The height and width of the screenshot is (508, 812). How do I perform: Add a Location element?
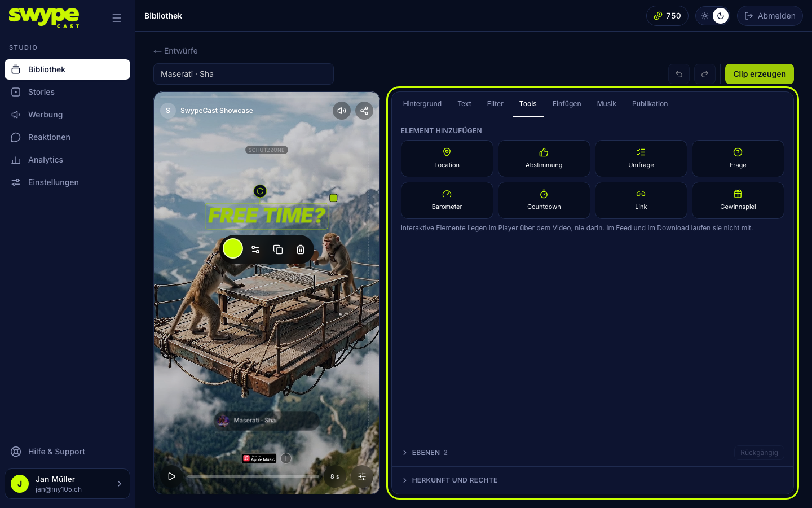tap(447, 159)
